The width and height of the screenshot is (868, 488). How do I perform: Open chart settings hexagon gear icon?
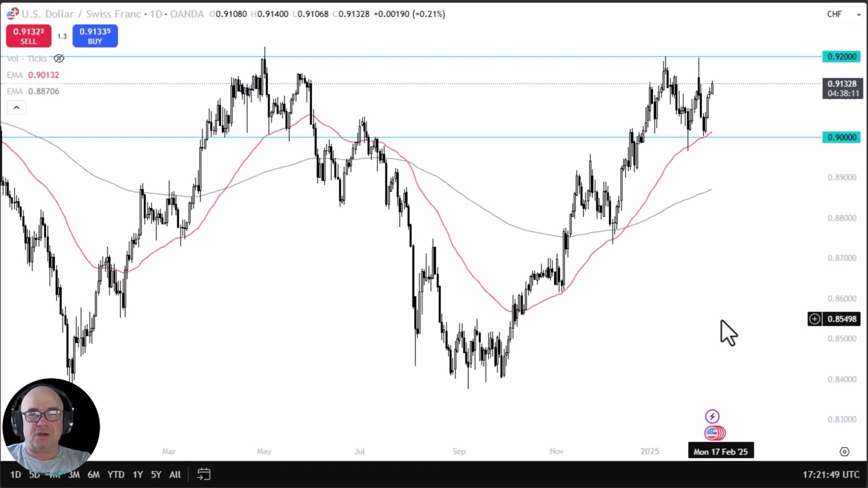pyautogui.click(x=844, y=451)
